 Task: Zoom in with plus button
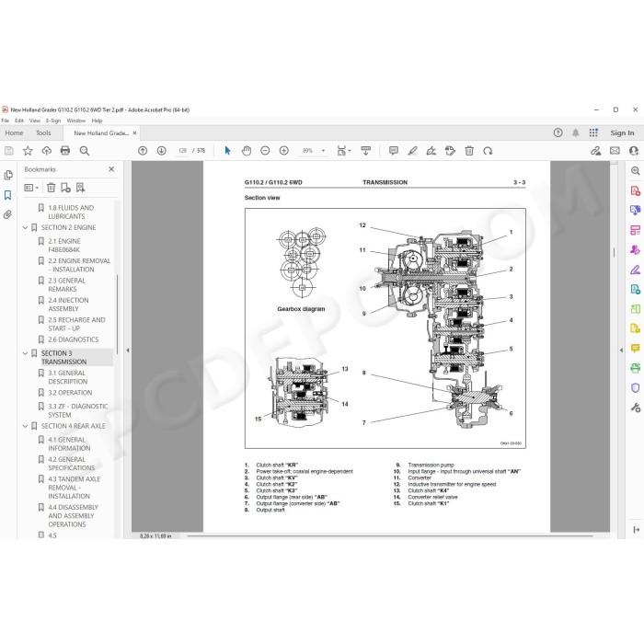pos(283,151)
